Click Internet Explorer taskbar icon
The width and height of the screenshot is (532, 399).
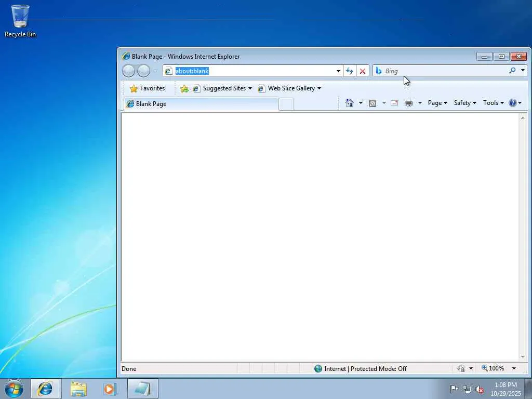pos(45,389)
